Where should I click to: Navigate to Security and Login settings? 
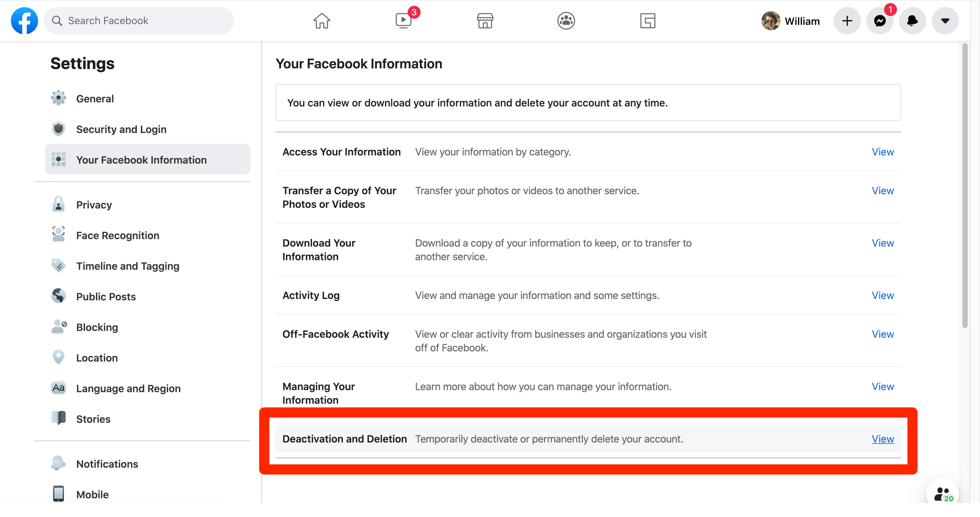click(x=121, y=129)
